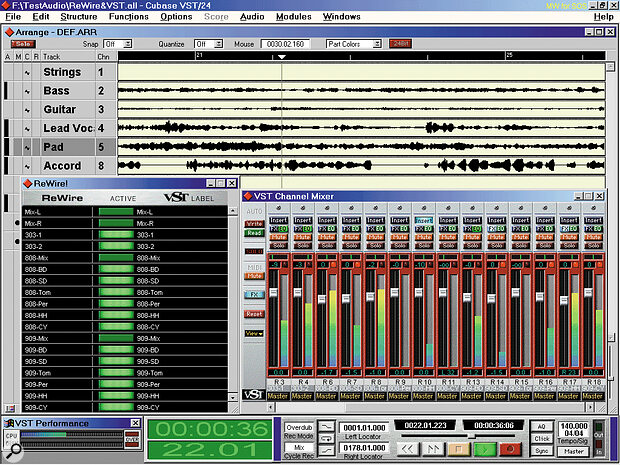The height and width of the screenshot is (465, 620).
Task: Open the Quantize dropdown
Action: pyautogui.click(x=208, y=44)
